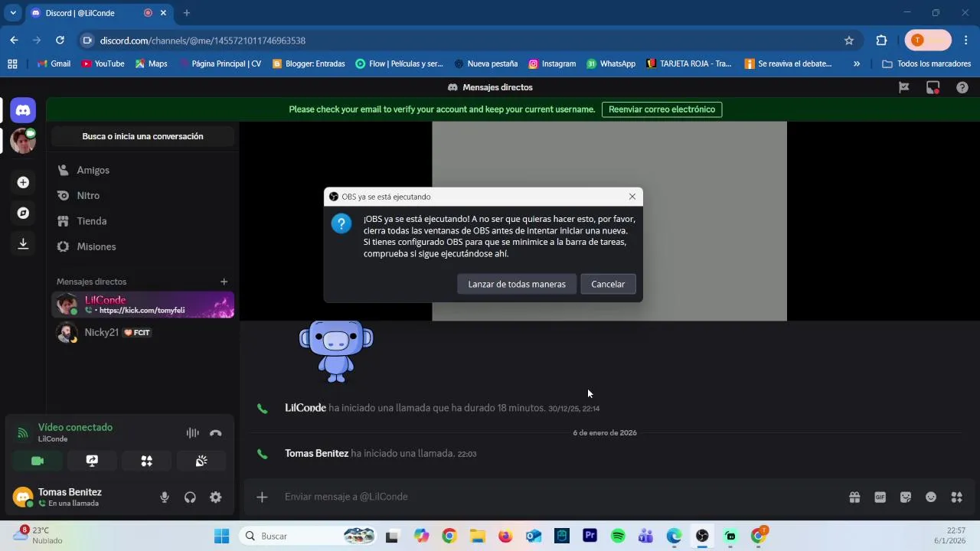Select the Nicky21 direct message

(143, 332)
